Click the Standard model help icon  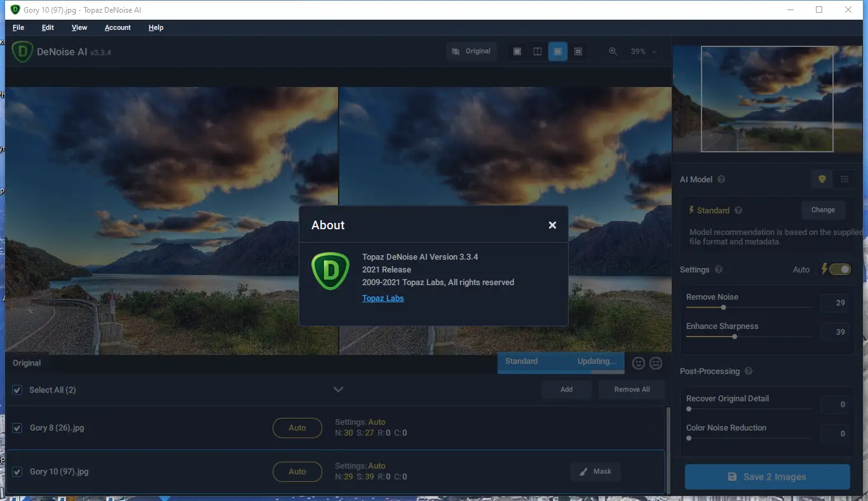(738, 210)
